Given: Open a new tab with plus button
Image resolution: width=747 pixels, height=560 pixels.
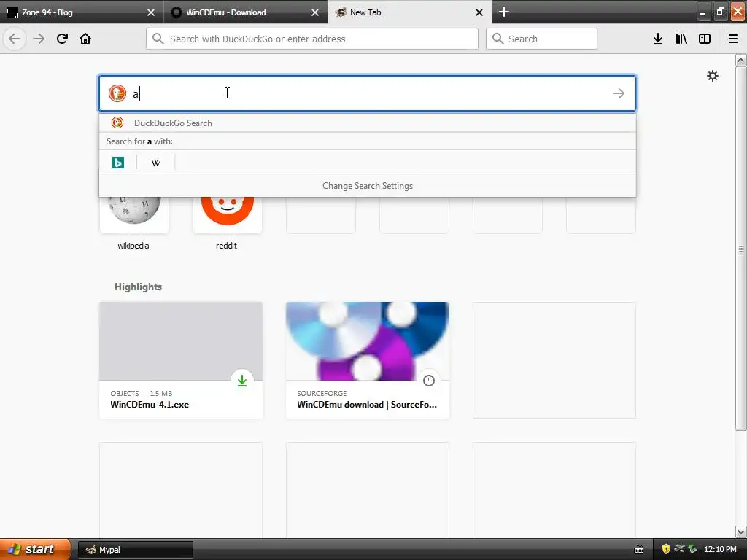Looking at the screenshot, I should point(504,12).
